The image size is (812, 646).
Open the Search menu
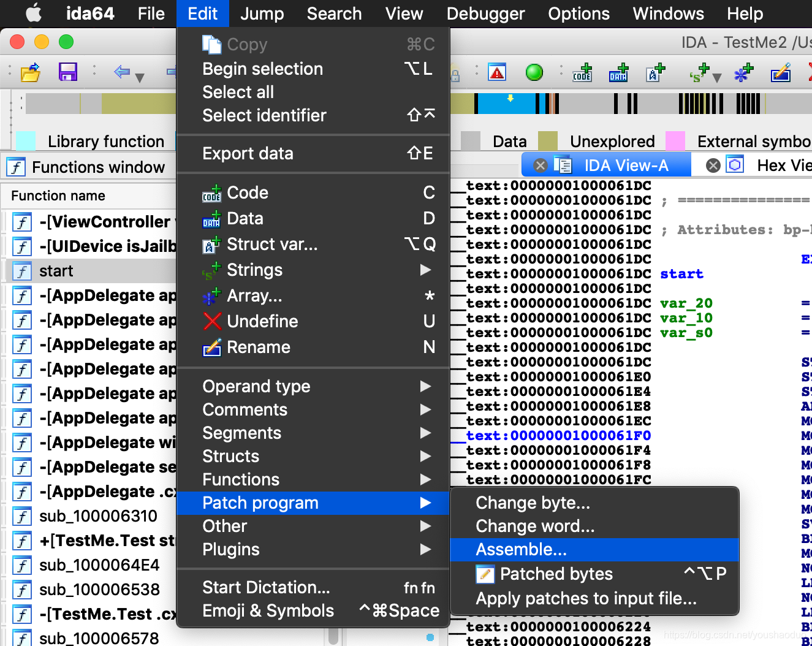(334, 13)
